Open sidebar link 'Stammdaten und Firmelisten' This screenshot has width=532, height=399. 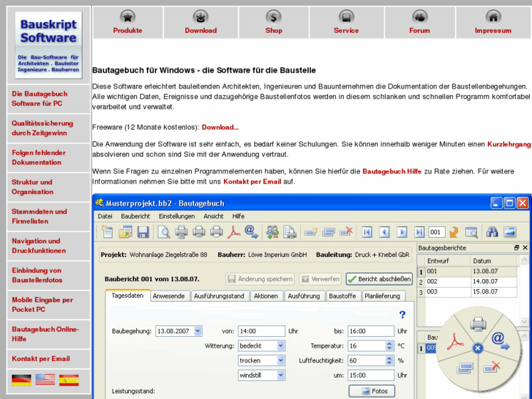[x=48, y=216]
